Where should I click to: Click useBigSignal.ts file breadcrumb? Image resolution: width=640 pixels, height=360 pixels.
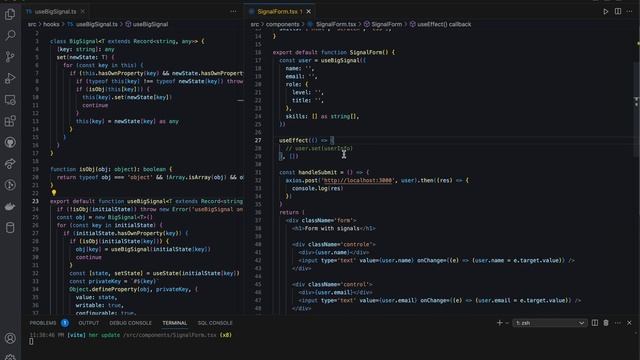click(x=97, y=24)
